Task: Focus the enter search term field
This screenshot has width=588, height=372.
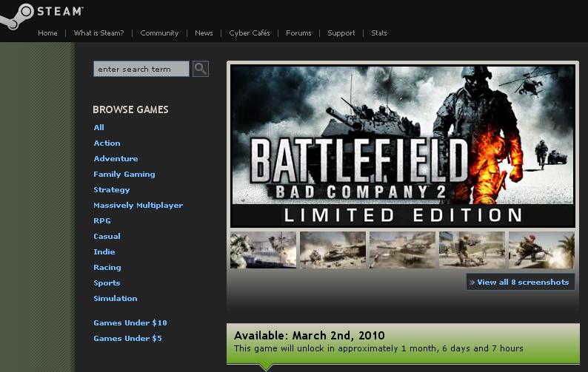Action: point(141,69)
